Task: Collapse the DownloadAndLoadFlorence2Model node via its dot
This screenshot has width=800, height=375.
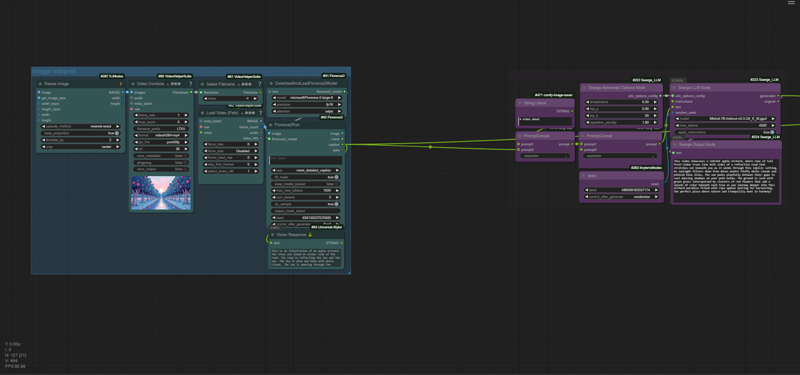Action: click(x=271, y=83)
